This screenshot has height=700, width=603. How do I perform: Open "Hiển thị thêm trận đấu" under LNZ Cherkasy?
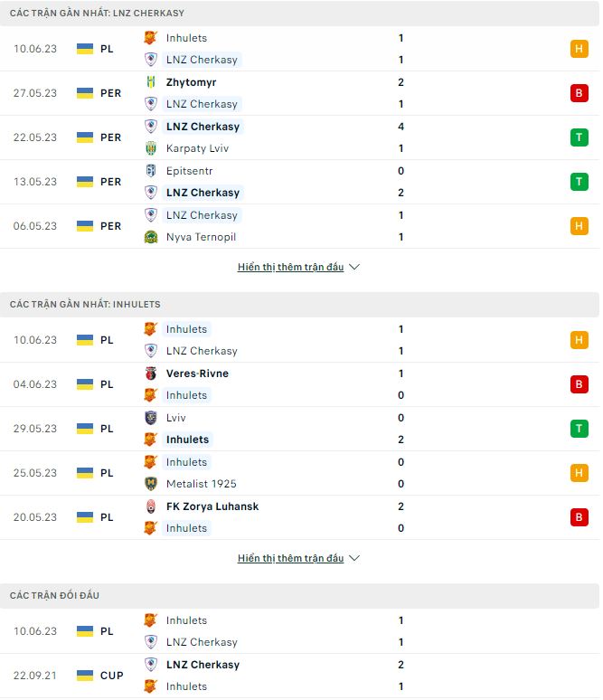click(x=290, y=268)
